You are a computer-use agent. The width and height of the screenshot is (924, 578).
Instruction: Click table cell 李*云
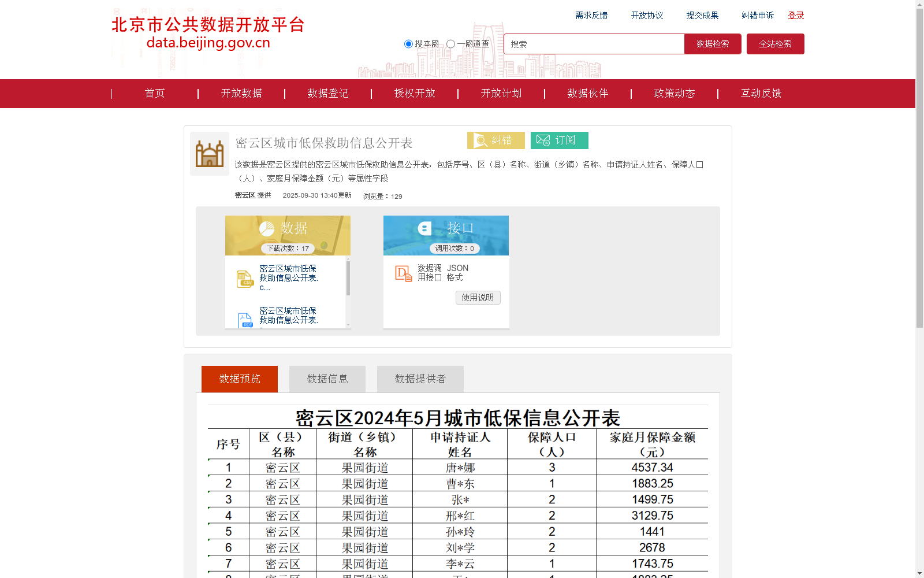coord(460,564)
